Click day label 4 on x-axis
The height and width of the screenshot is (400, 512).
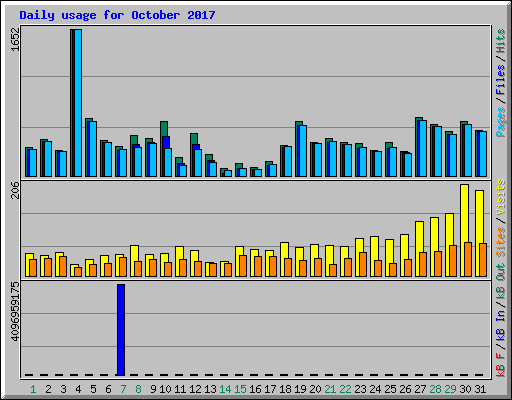pyautogui.click(x=78, y=389)
